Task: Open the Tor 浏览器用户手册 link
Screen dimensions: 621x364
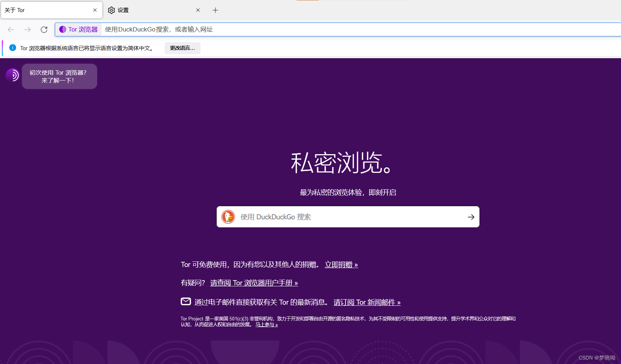Action: click(x=253, y=283)
